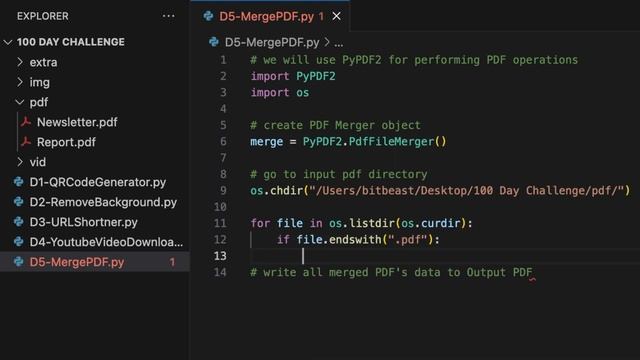Image resolution: width=640 pixels, height=360 pixels.
Task: Open D1-QRCodeGenerator.py file
Action: [x=98, y=182]
